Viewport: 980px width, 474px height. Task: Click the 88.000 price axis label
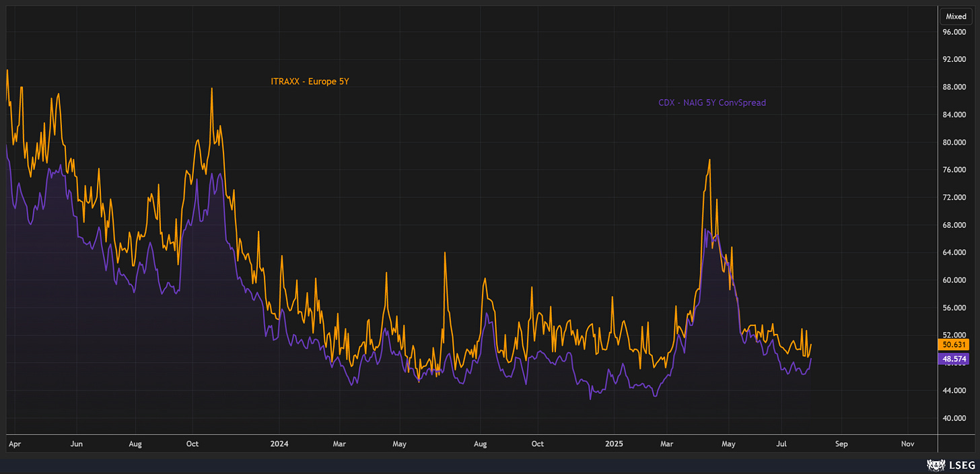tap(954, 87)
